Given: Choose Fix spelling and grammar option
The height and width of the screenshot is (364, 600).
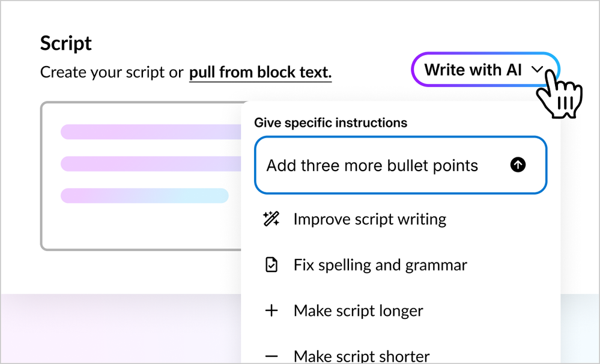Looking at the screenshot, I should (x=380, y=265).
